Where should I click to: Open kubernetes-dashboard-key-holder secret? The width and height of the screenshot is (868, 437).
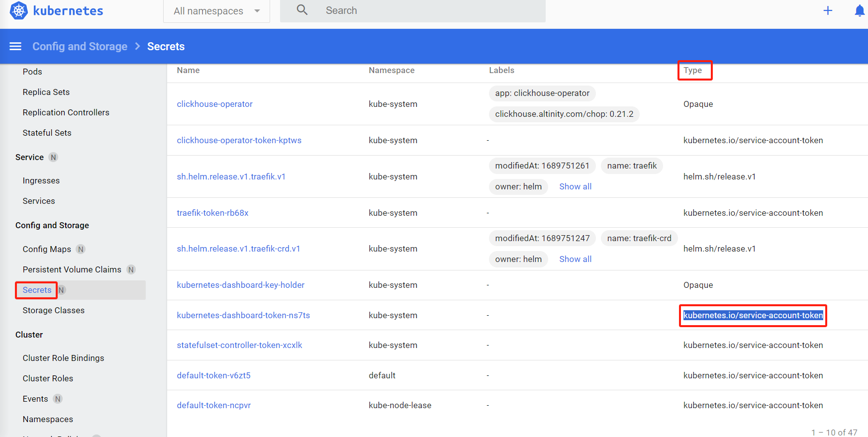tap(241, 285)
